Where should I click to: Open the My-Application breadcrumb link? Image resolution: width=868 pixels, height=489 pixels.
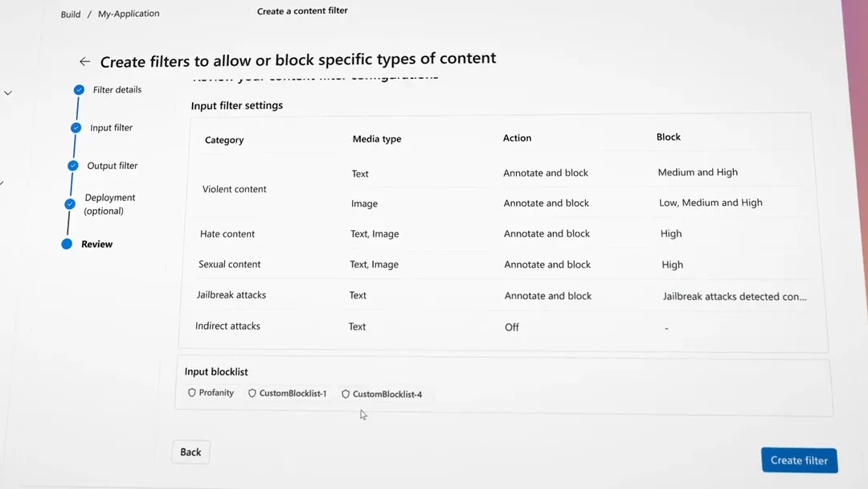click(129, 14)
